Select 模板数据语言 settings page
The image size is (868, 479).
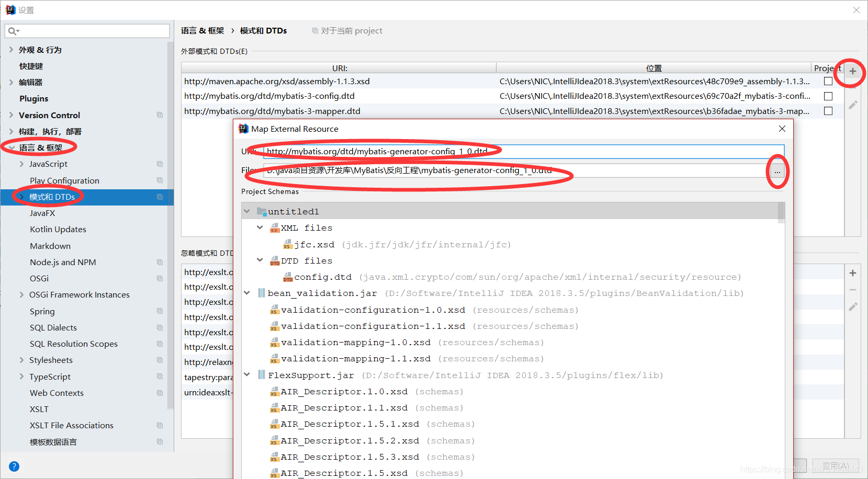coord(53,442)
